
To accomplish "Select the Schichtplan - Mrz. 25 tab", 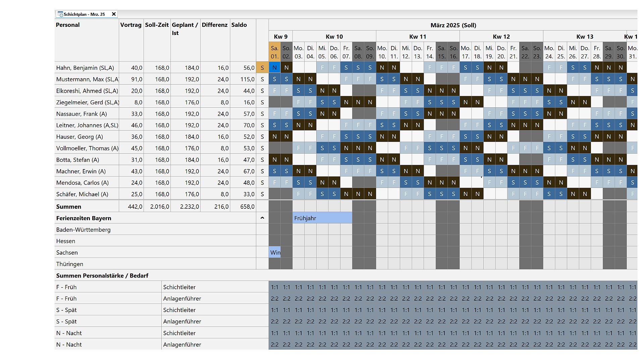I will point(84,14).
